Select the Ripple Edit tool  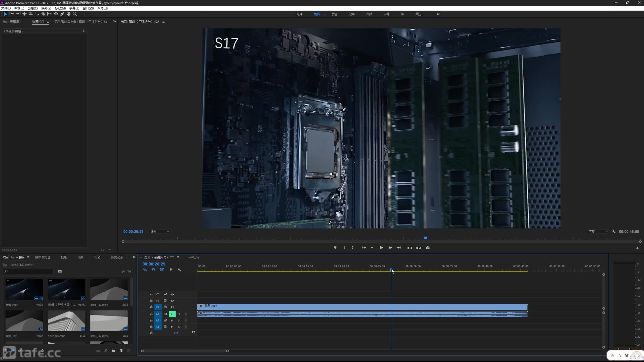(x=24, y=14)
